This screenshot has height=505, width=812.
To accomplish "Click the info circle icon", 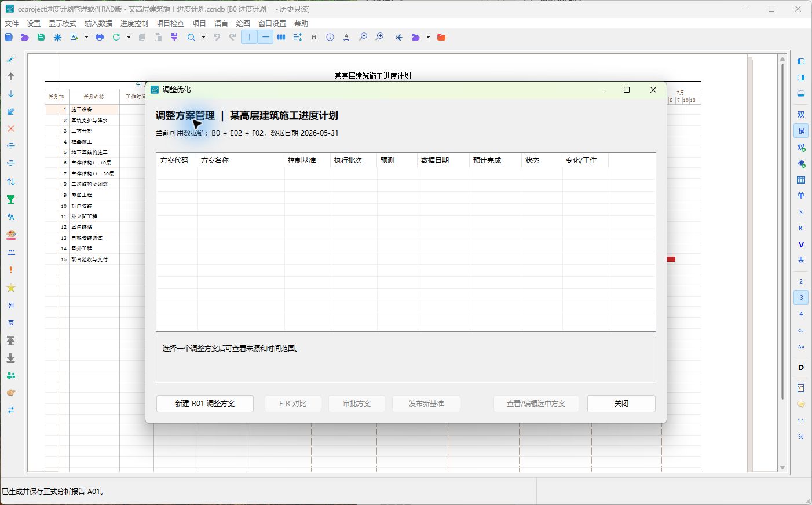I will click(330, 37).
